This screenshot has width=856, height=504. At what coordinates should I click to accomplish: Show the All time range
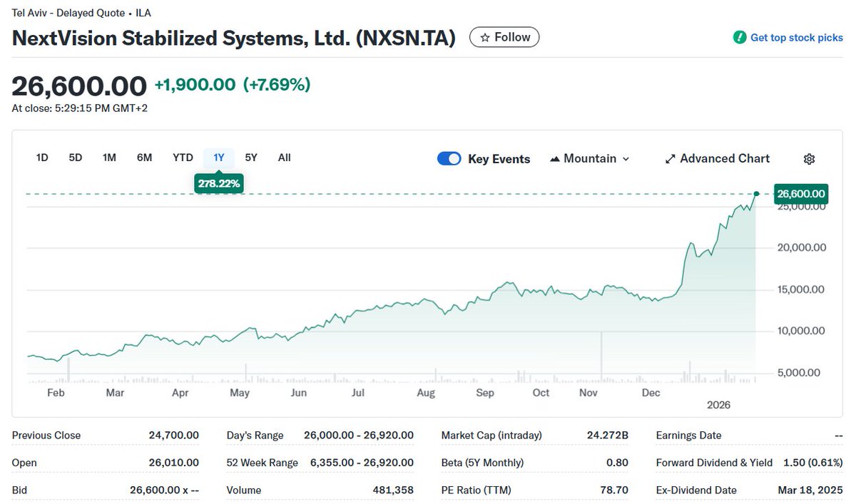point(285,158)
